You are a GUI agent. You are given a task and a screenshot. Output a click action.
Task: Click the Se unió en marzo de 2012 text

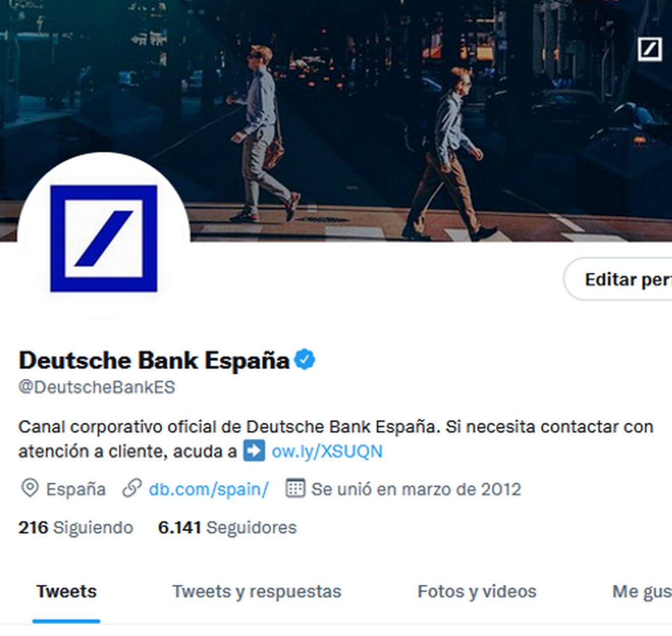point(416,489)
